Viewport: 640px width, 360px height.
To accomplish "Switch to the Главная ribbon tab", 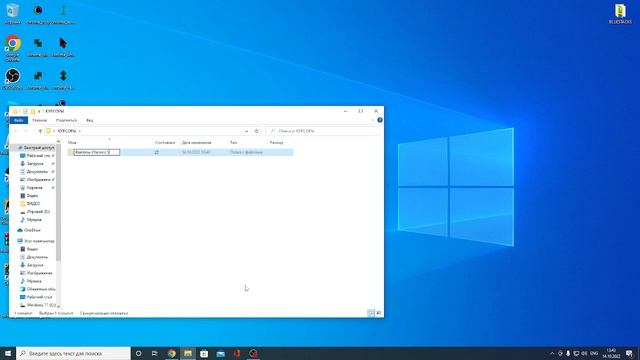I will (x=40, y=120).
